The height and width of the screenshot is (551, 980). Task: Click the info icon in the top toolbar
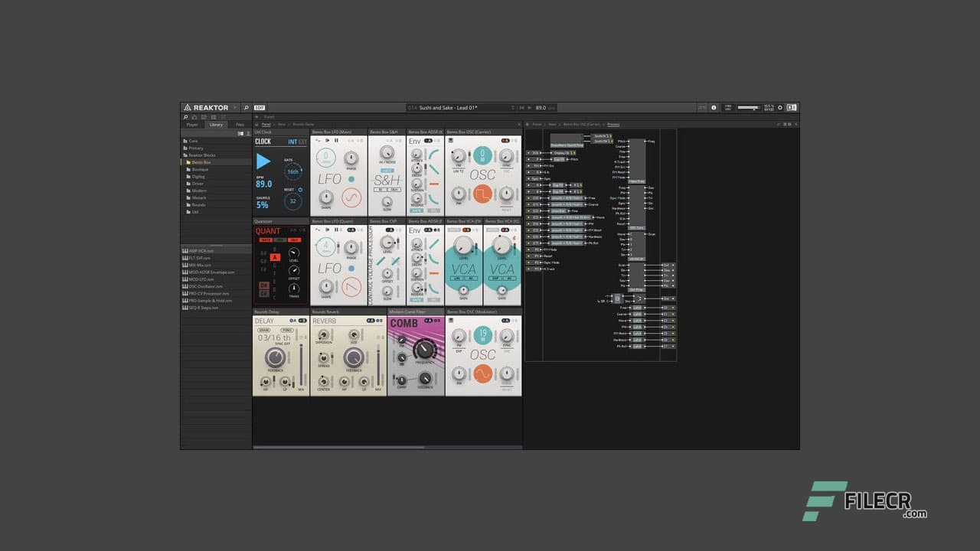714,108
